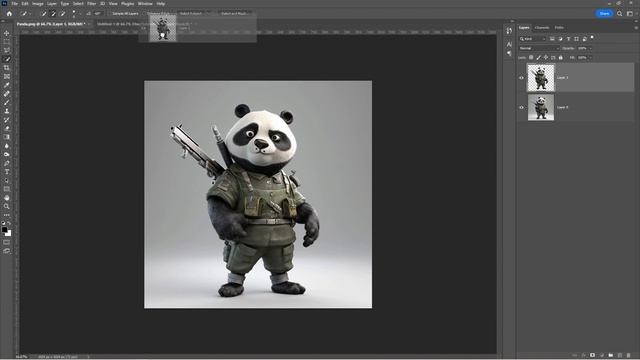This screenshot has height=360, width=640.
Task: Click the delete layer trash icon
Action: [629, 356]
